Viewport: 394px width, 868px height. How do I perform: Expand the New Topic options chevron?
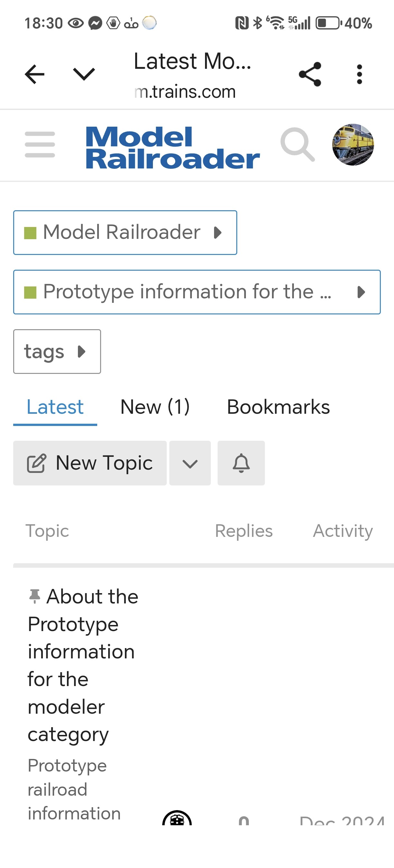190,463
